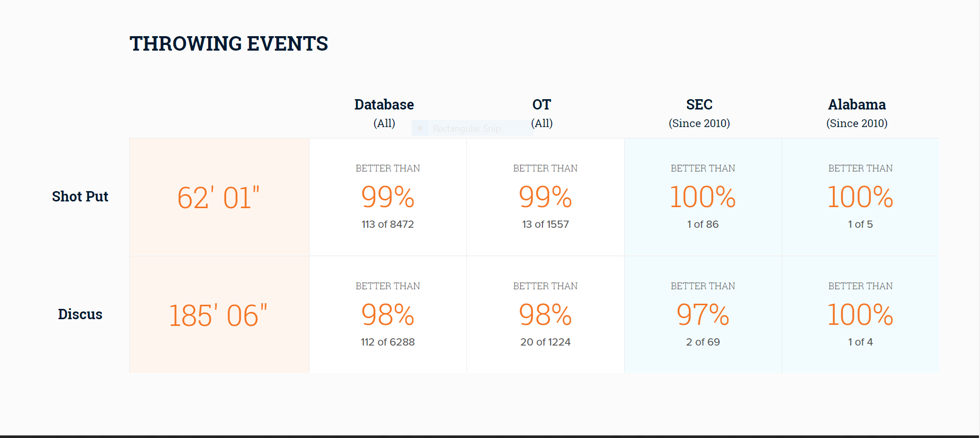The image size is (980, 438).
Task: Select the 20 of 1224 cell
Action: coord(546,342)
